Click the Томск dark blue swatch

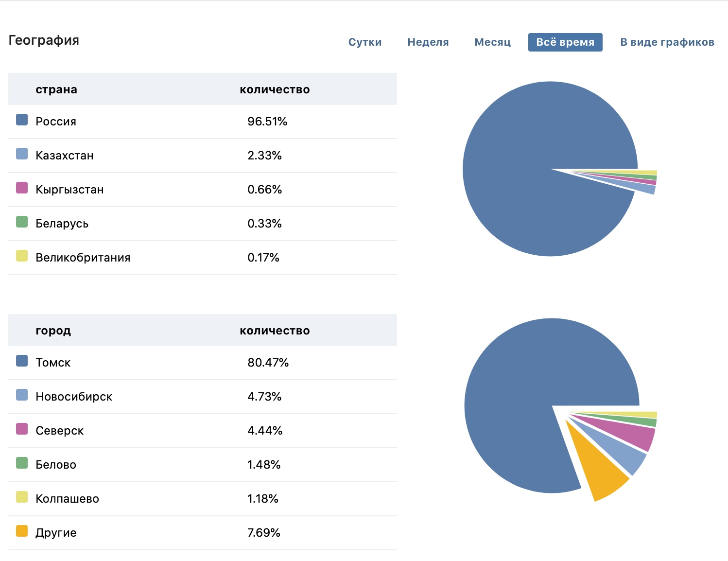pyautogui.click(x=22, y=361)
